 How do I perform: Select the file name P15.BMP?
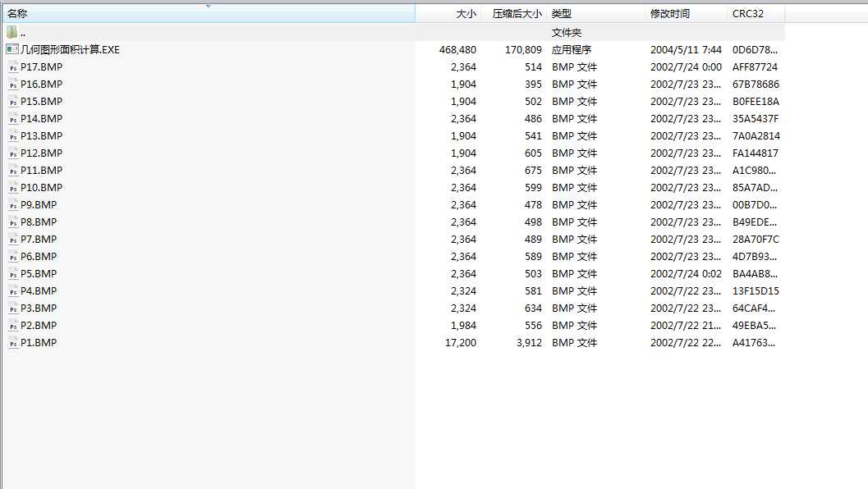click(x=42, y=101)
